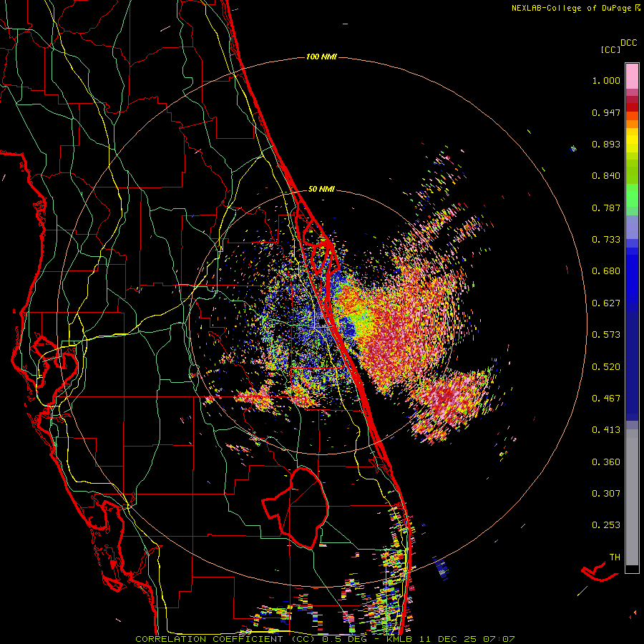The image size is (644, 644).
Task: Click the pink top segment of the color bar
Action: 632,77
